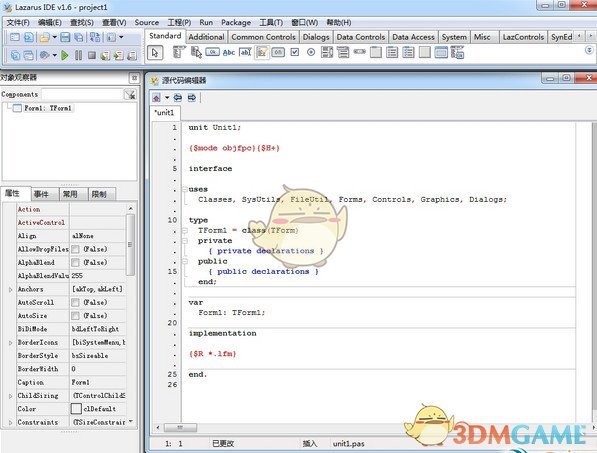Click the jump back arrow in editor
The image size is (597, 453).
(178, 98)
